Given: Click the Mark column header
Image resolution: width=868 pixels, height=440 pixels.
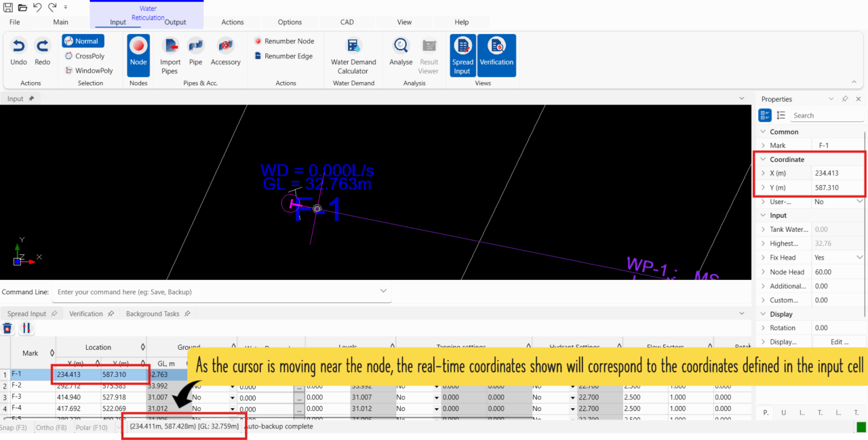Looking at the screenshot, I should point(31,353).
